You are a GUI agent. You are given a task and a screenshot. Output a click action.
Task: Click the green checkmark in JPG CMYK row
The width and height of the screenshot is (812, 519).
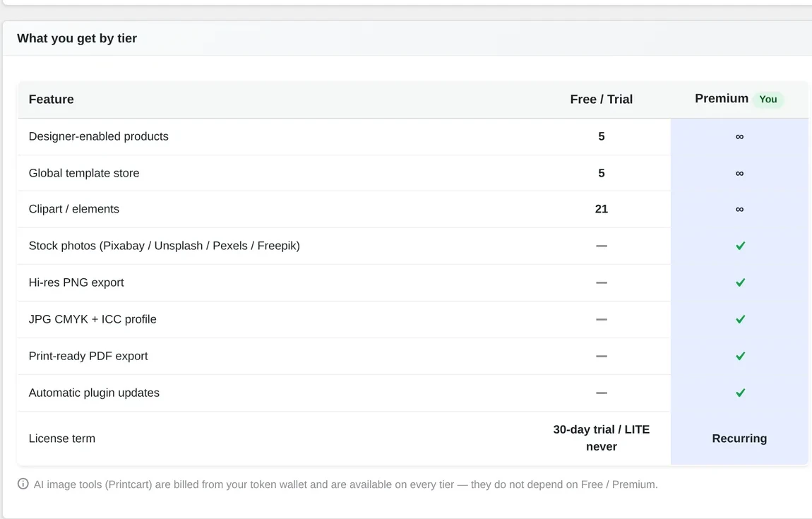(741, 319)
